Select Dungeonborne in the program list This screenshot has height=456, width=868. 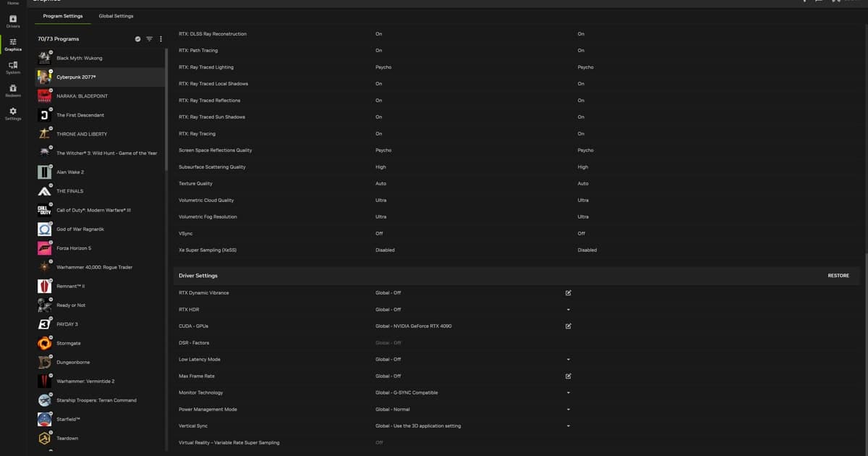pos(101,362)
